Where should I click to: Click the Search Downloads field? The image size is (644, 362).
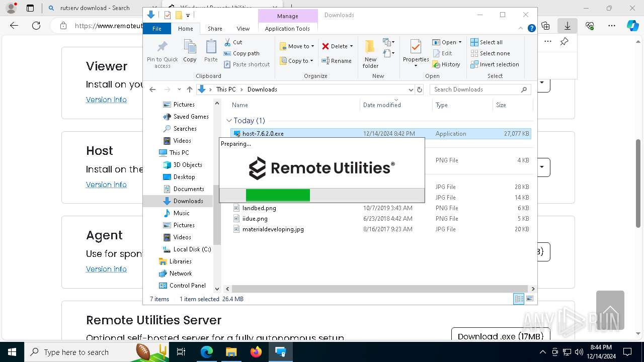(x=480, y=89)
